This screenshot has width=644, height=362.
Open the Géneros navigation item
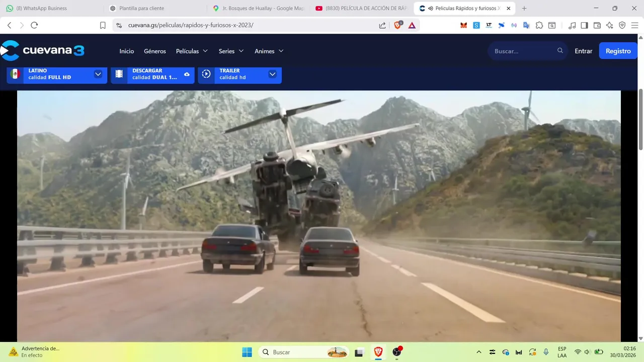click(155, 51)
